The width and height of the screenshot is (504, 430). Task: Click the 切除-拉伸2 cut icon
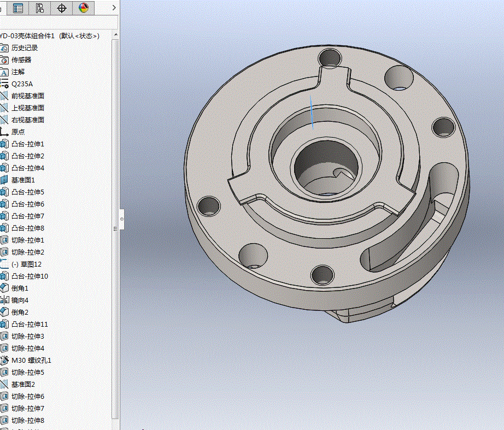[x=4, y=252]
